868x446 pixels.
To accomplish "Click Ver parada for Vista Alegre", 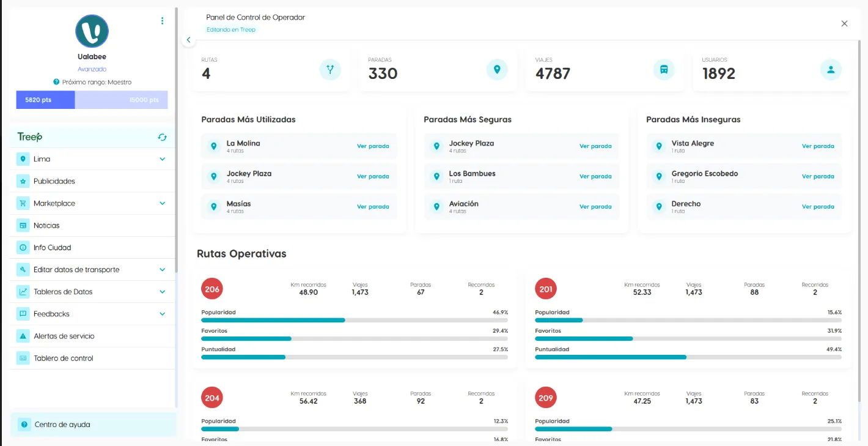I will tap(818, 146).
